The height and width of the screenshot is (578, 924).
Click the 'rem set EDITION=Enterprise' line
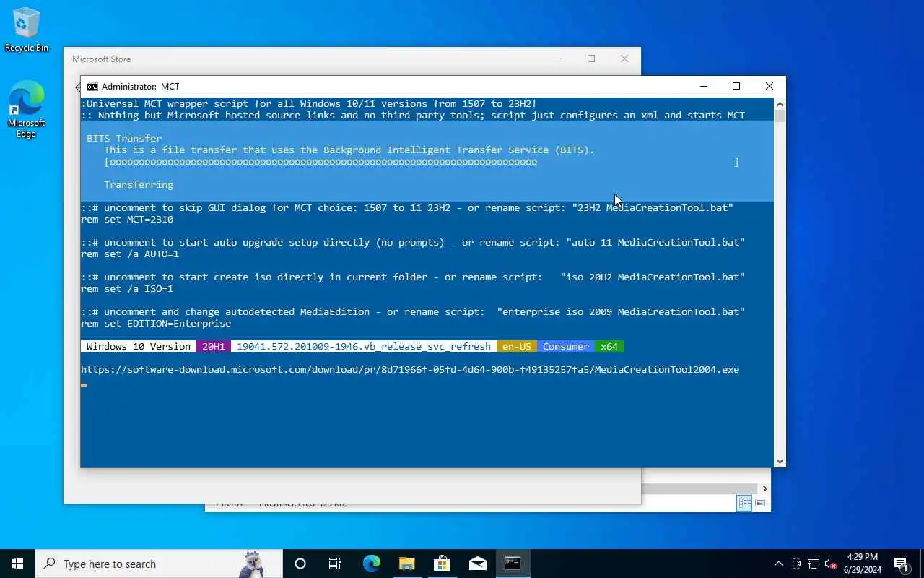156,323
